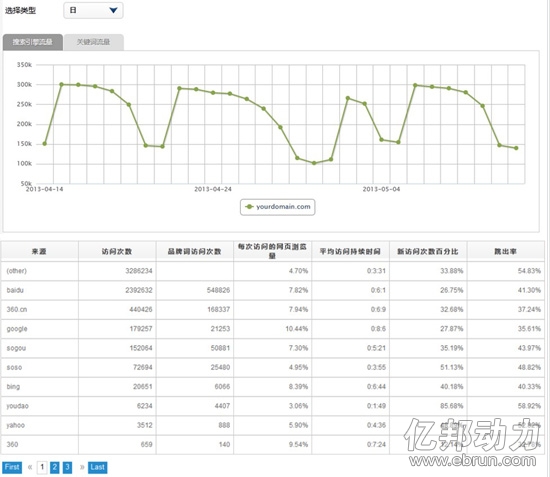Click the 新访问次数百分比 column header
This screenshot has width=550, height=477.
pos(428,251)
